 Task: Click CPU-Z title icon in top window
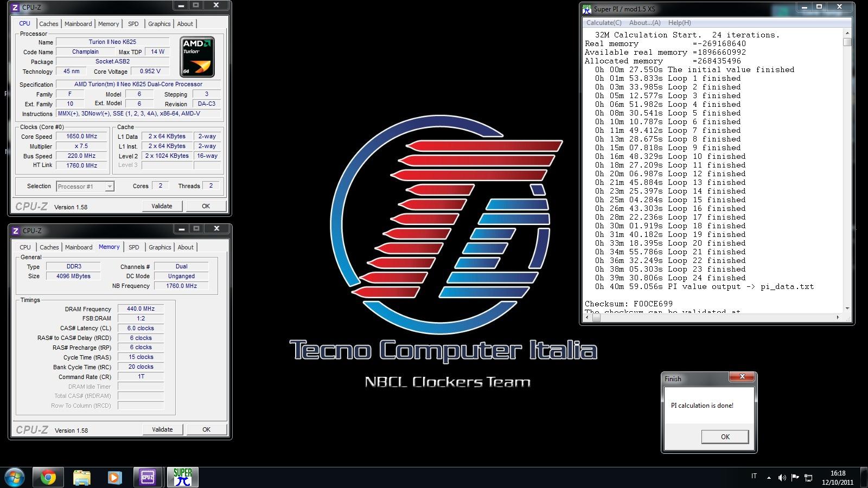(x=15, y=7)
